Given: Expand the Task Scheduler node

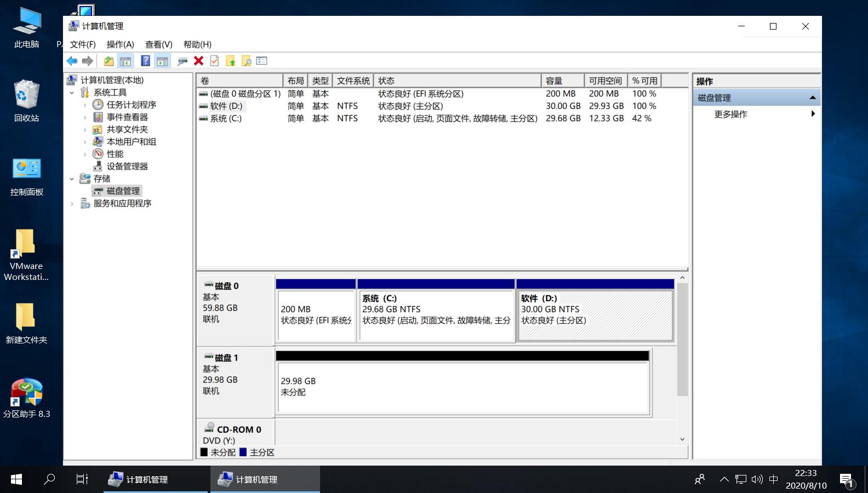Looking at the screenshot, I should point(85,105).
